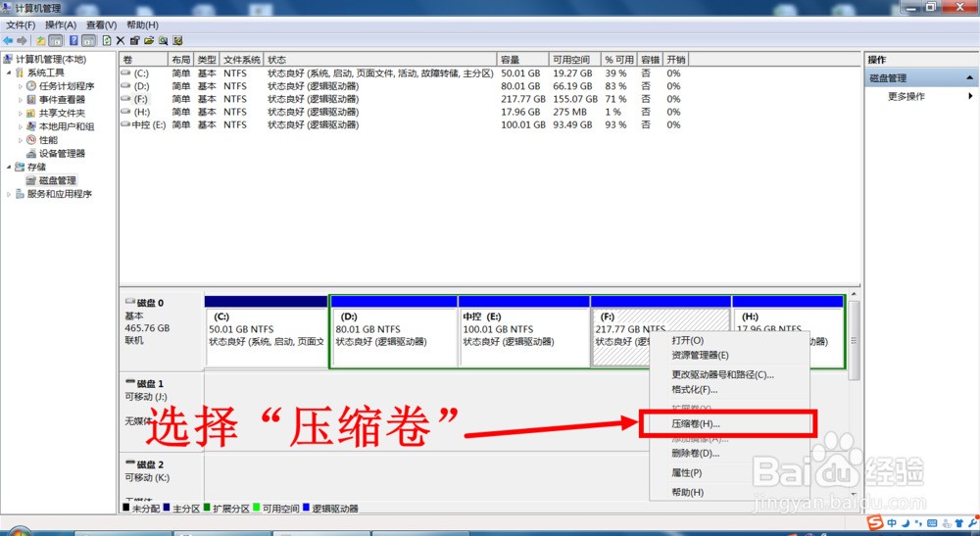Sort by the 卷 column header

click(x=144, y=60)
